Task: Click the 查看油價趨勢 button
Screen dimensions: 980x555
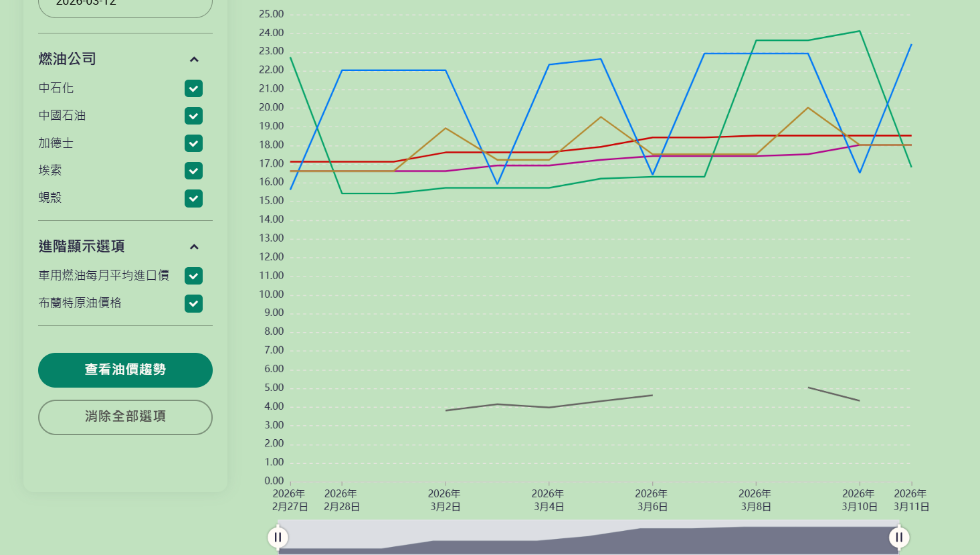Action: point(125,370)
